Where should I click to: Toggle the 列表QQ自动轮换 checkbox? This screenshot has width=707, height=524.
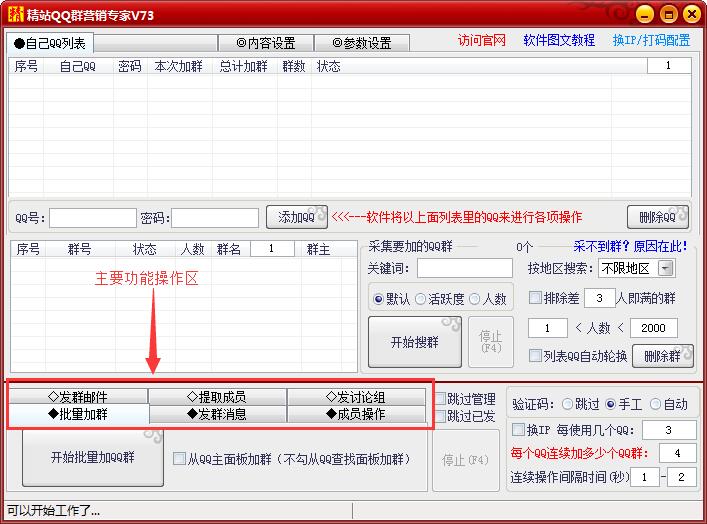click(535, 356)
